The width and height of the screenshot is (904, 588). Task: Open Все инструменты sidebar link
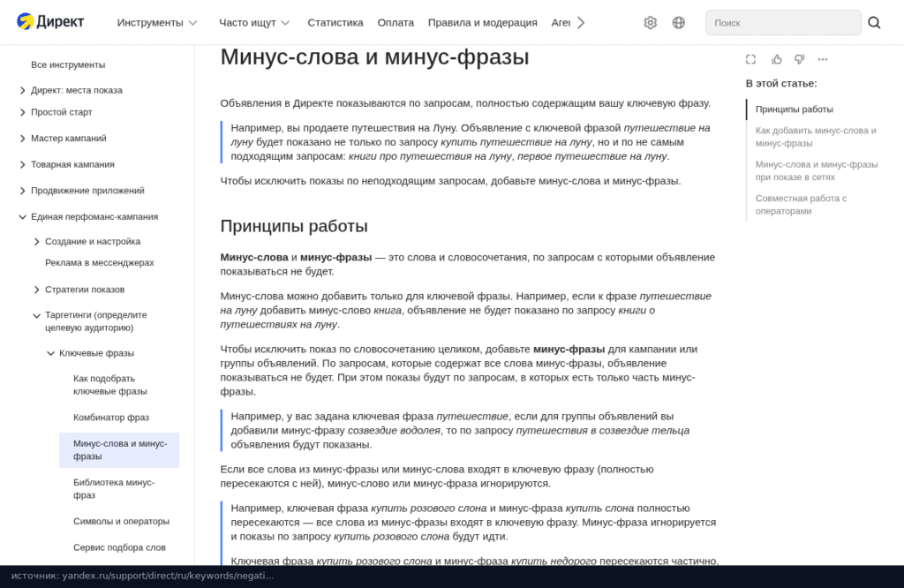pos(68,64)
